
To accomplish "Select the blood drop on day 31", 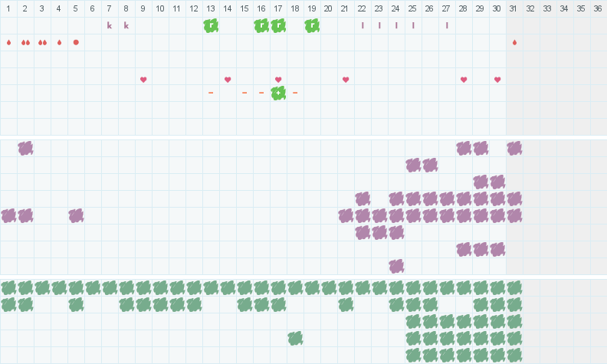I will pyautogui.click(x=514, y=43).
